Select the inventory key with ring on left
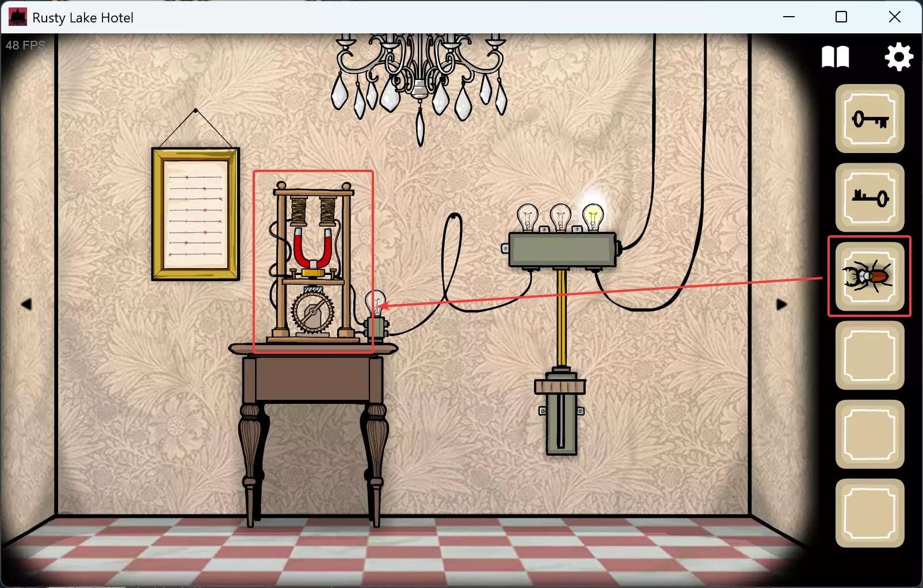Image resolution: width=923 pixels, height=588 pixels. 870,119
